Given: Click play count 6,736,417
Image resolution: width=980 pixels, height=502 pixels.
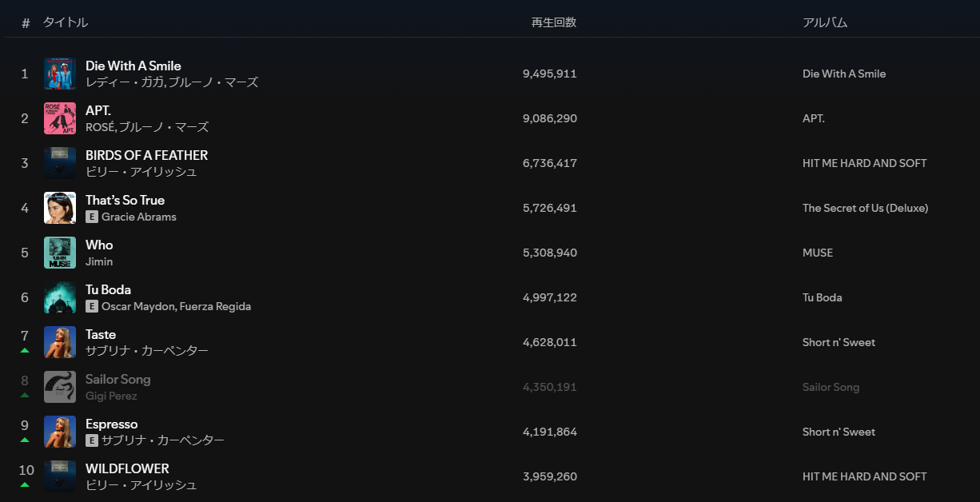Looking at the screenshot, I should 550,163.
